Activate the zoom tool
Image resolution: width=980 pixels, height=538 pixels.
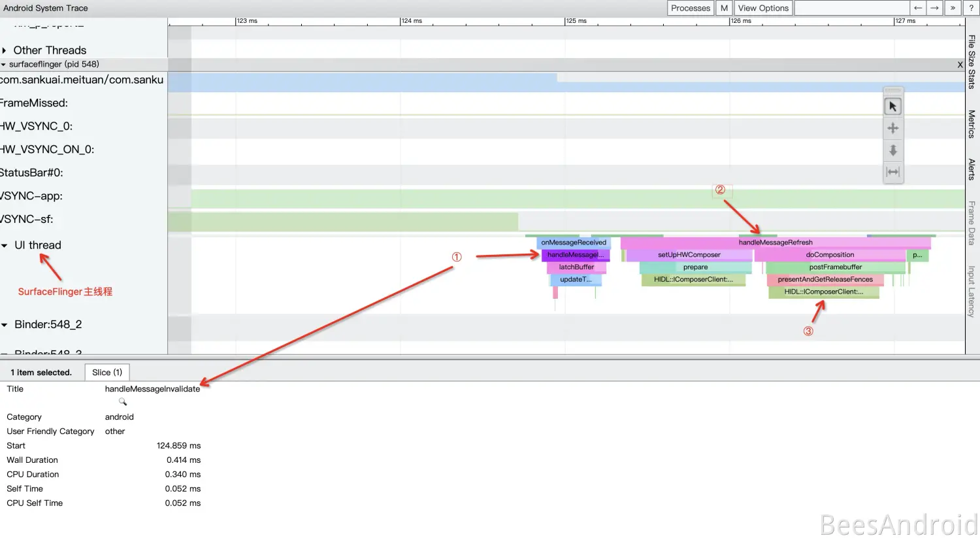tap(892, 150)
